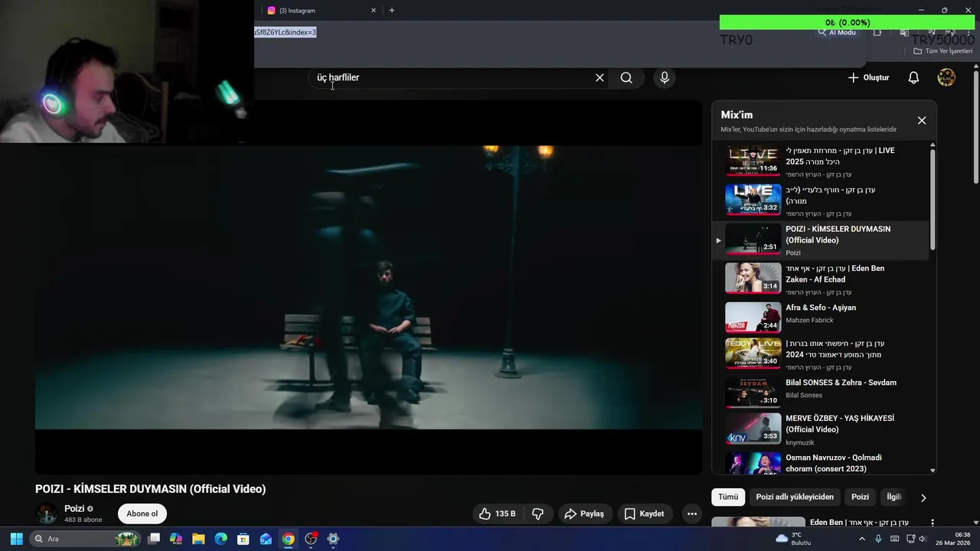Open the knymuzik channel name
The width and height of the screenshot is (980, 551).
pyautogui.click(x=800, y=442)
